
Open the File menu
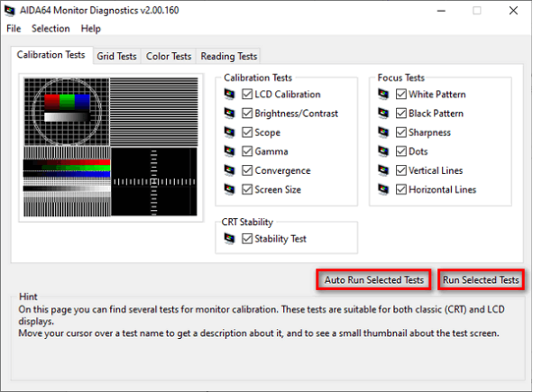coord(14,29)
